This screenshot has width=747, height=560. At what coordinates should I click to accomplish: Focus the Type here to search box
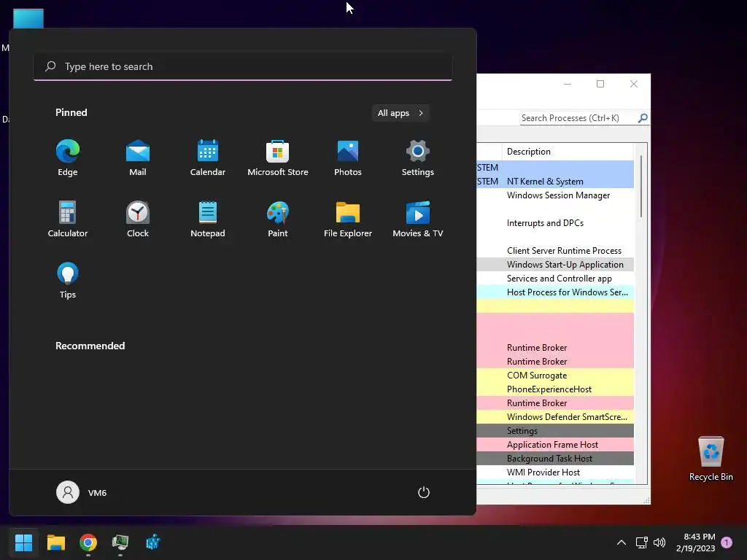[x=243, y=66]
